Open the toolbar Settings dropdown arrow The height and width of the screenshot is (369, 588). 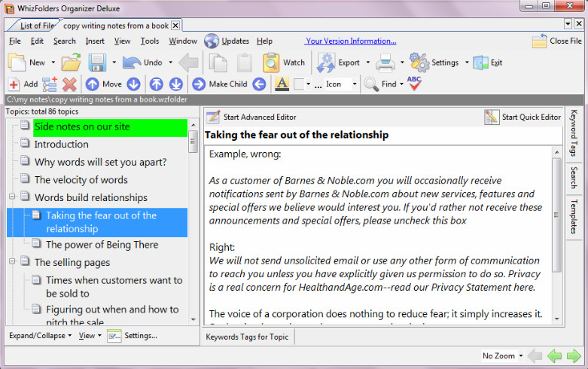click(467, 63)
